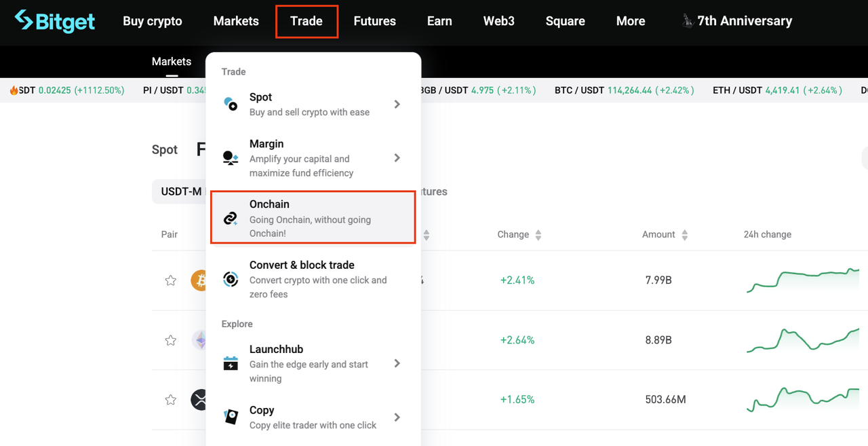Open the More navigation menu
The image size is (868, 446).
(x=630, y=21)
